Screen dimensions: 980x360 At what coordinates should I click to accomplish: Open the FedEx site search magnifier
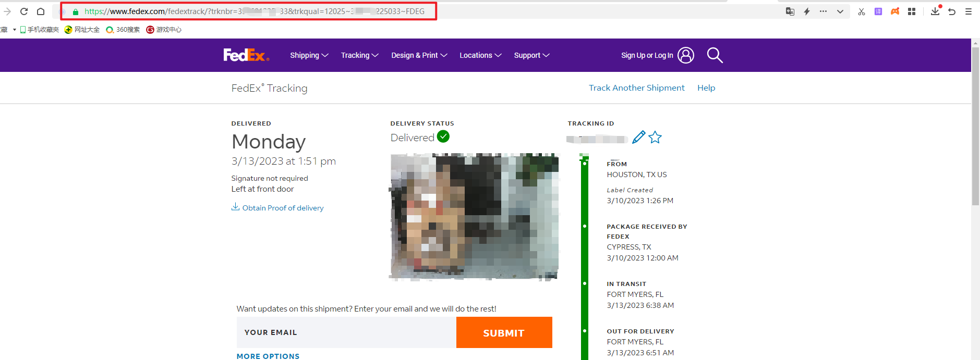click(x=715, y=55)
